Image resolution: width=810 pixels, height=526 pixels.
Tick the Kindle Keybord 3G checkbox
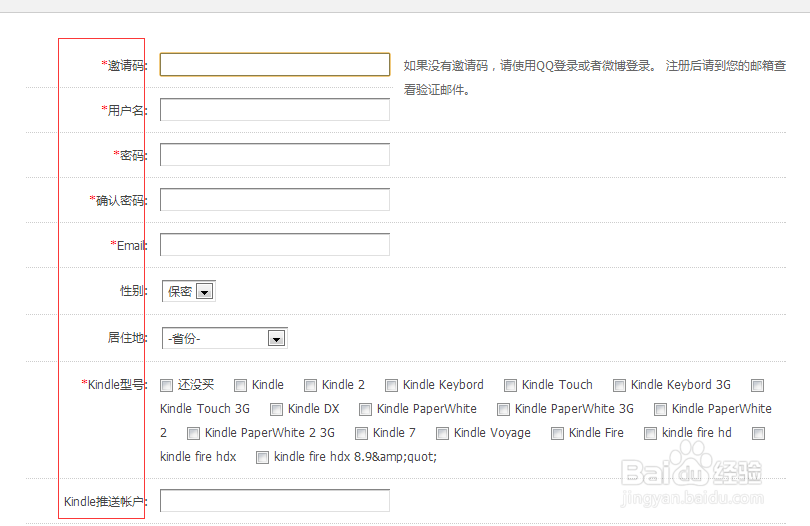(619, 385)
